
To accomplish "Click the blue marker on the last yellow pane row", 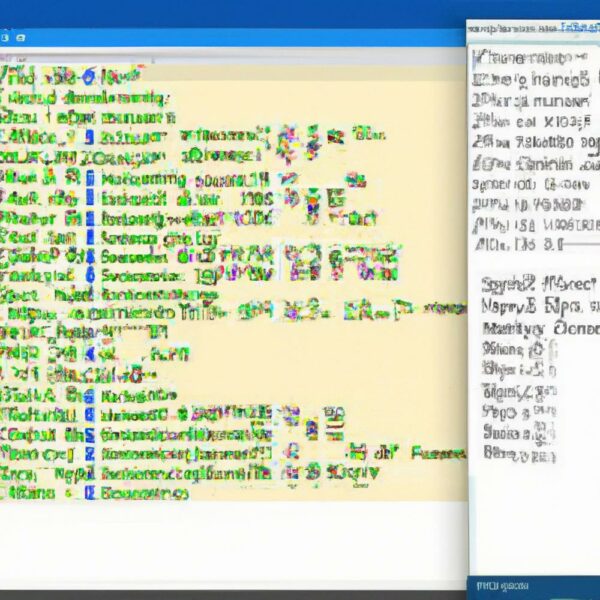I will pos(90,492).
